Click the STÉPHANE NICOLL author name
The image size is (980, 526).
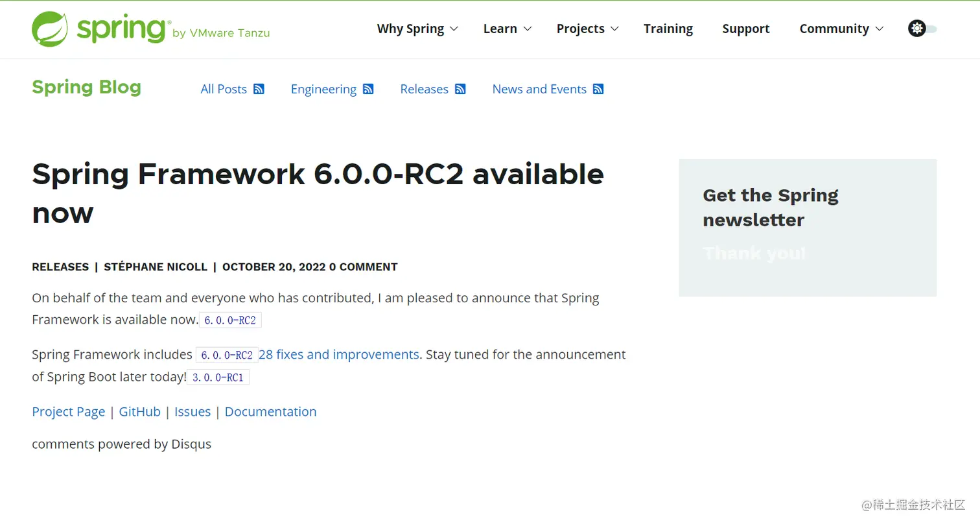pos(156,267)
